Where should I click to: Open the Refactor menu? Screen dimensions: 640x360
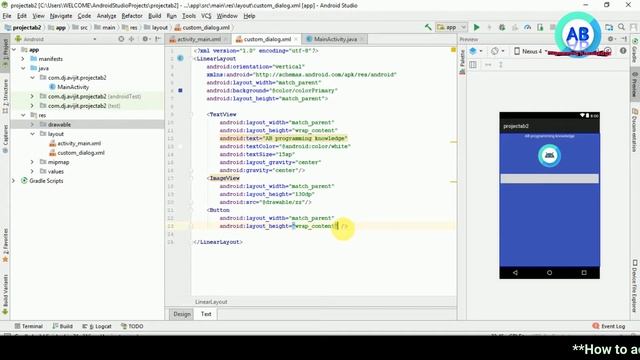[132, 16]
